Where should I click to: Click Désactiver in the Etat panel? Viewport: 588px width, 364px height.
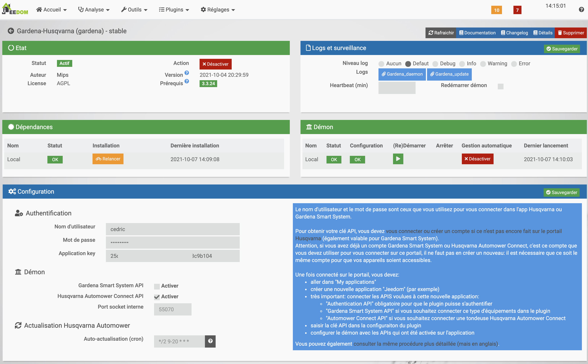click(x=215, y=64)
